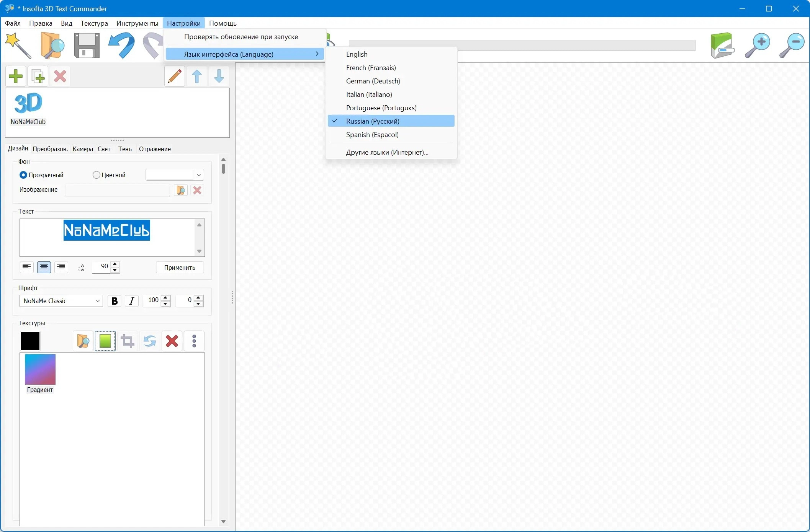Click the pencil edit object icon
The image size is (810, 532).
[175, 76]
